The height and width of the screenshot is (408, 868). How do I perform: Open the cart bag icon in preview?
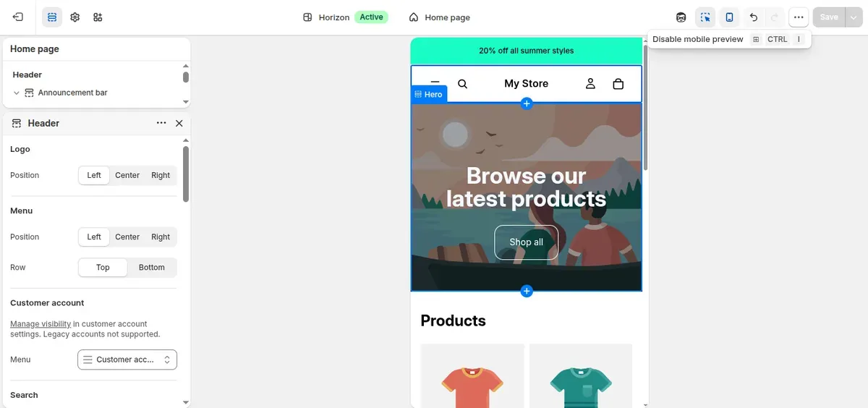pyautogui.click(x=618, y=84)
